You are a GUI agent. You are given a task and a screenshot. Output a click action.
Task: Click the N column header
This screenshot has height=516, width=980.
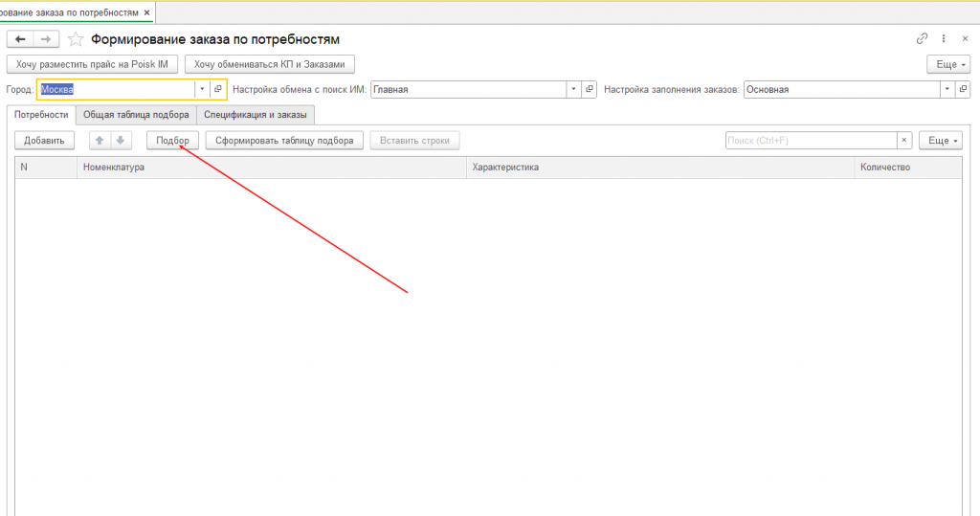coord(46,168)
